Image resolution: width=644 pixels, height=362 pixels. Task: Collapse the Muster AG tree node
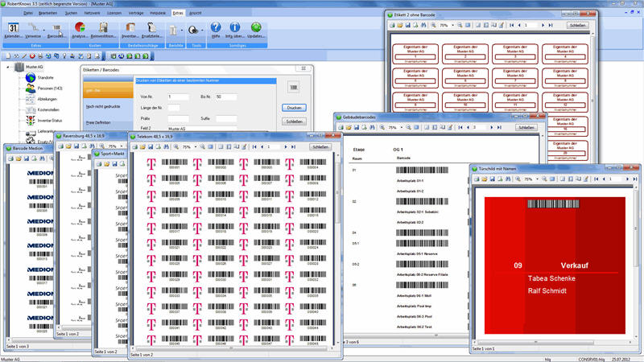pyautogui.click(x=8, y=67)
